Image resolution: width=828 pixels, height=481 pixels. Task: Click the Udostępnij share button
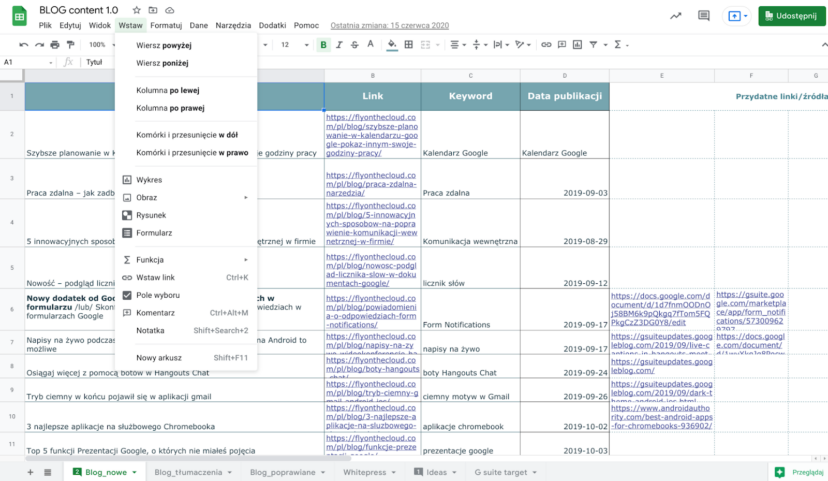point(792,16)
